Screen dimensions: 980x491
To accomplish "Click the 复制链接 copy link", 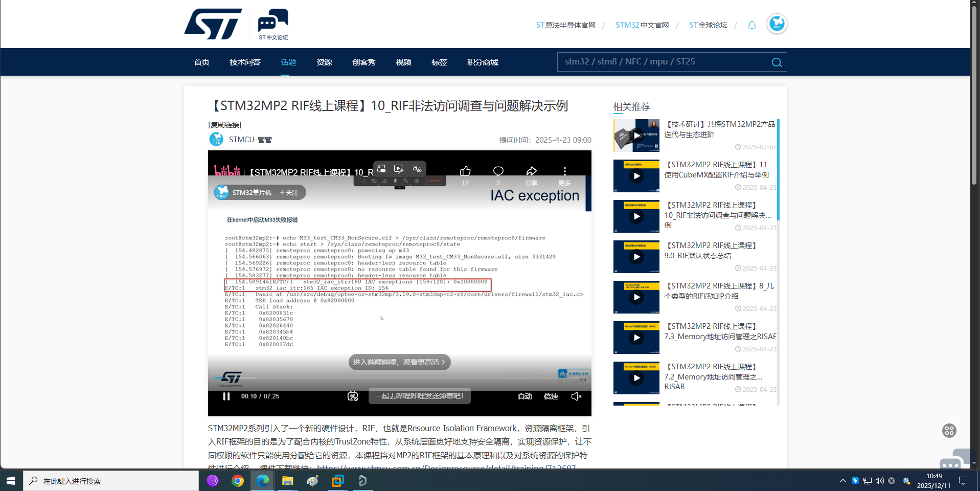I will pos(225,125).
